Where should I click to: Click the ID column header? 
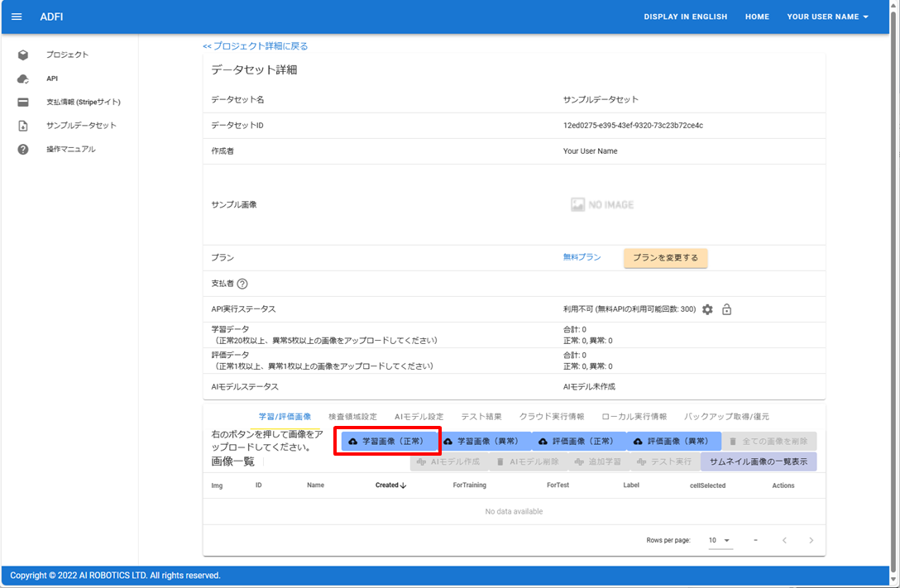click(259, 485)
